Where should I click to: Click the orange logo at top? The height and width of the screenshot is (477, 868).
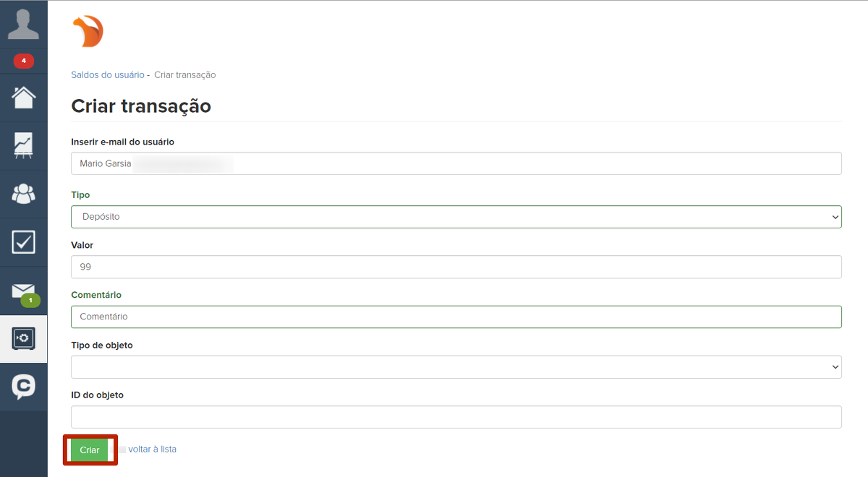(x=88, y=32)
